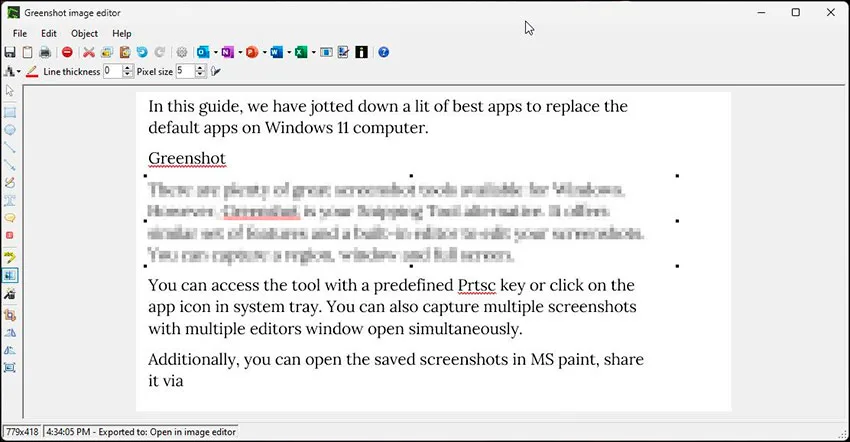Image resolution: width=850 pixels, height=442 pixels.
Task: Select the Speech bubble tool
Action: (10, 218)
